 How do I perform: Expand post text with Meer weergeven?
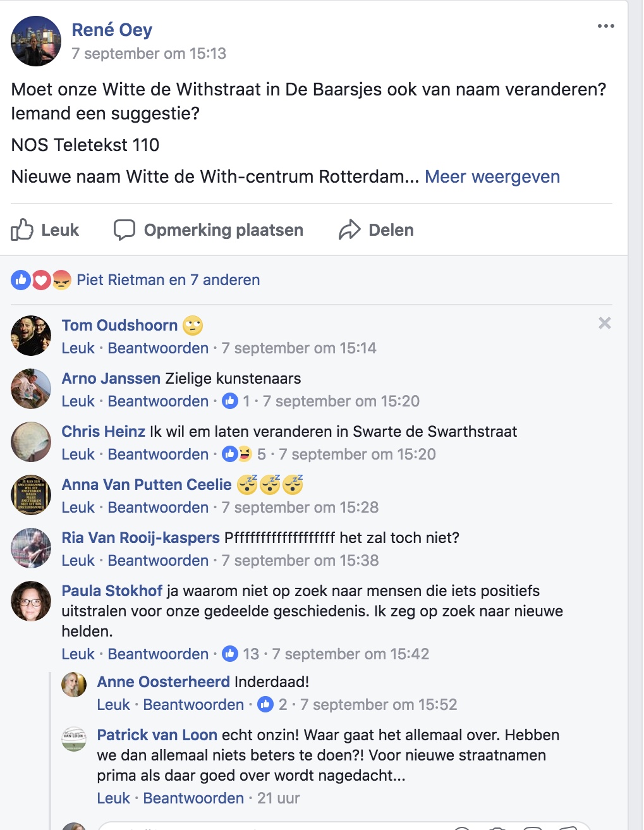(x=492, y=176)
